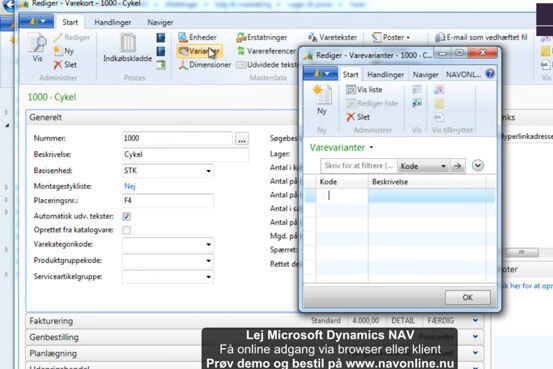Screen dimensions: 553x369
Task: Open Enheder in the Masterdata group
Action: point(198,37)
